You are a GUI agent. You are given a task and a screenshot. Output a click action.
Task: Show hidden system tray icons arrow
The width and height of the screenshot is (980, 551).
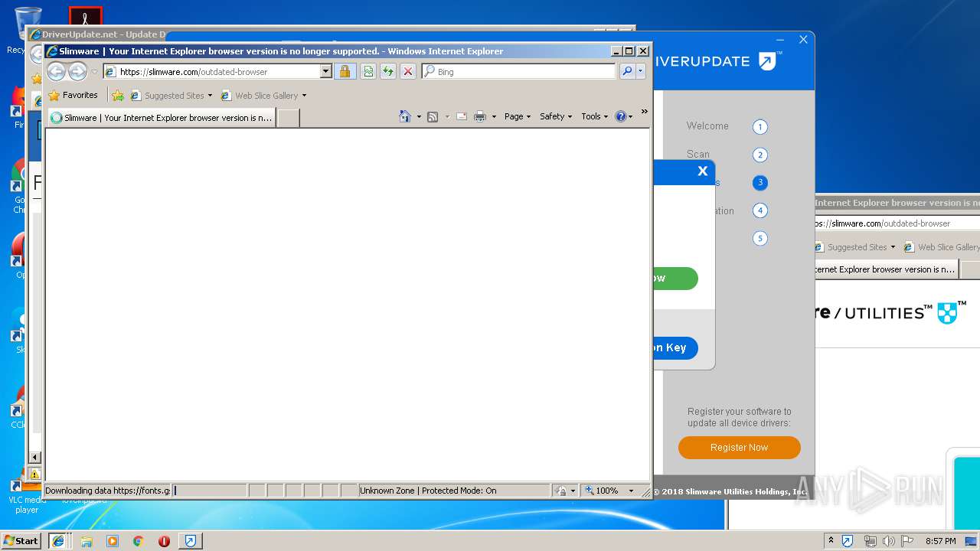pos(831,540)
